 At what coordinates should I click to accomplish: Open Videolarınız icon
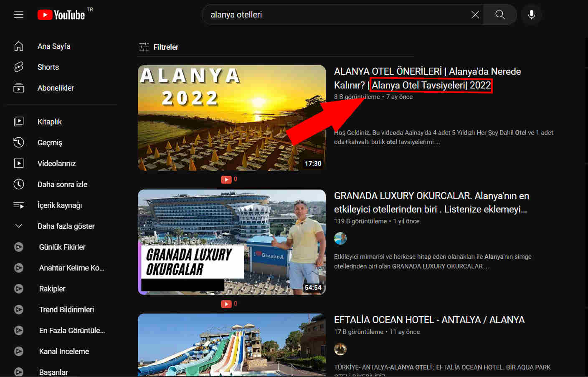[x=19, y=163]
